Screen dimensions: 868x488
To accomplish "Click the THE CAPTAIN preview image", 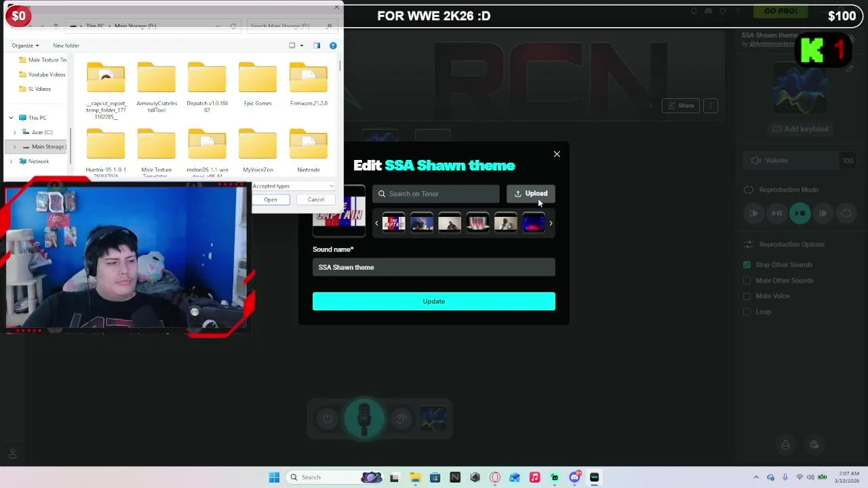I will [338, 211].
